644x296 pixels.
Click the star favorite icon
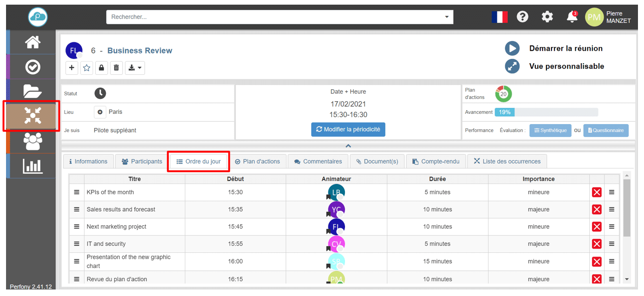coord(86,68)
